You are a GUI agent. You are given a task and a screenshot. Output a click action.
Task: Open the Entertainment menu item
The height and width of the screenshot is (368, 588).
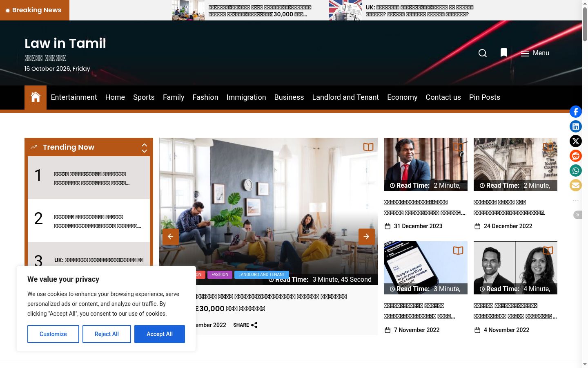pos(74,97)
